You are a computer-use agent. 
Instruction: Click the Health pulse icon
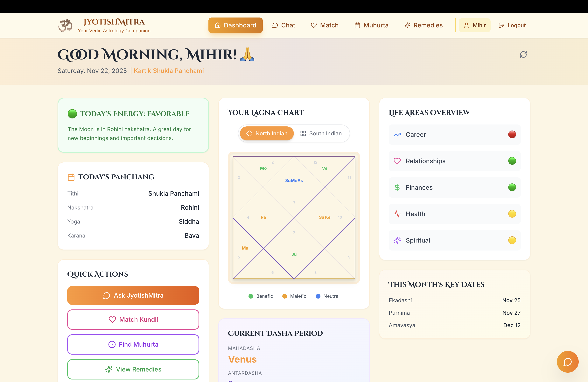(x=397, y=214)
